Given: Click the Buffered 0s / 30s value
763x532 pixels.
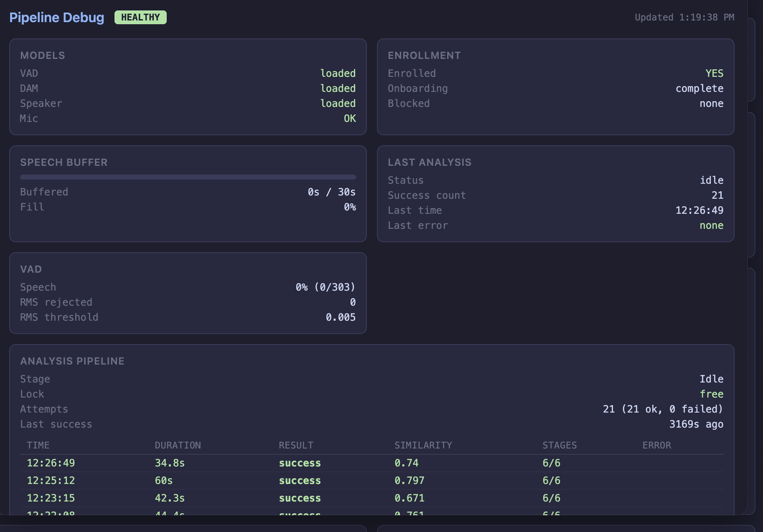Looking at the screenshot, I should (x=332, y=192).
